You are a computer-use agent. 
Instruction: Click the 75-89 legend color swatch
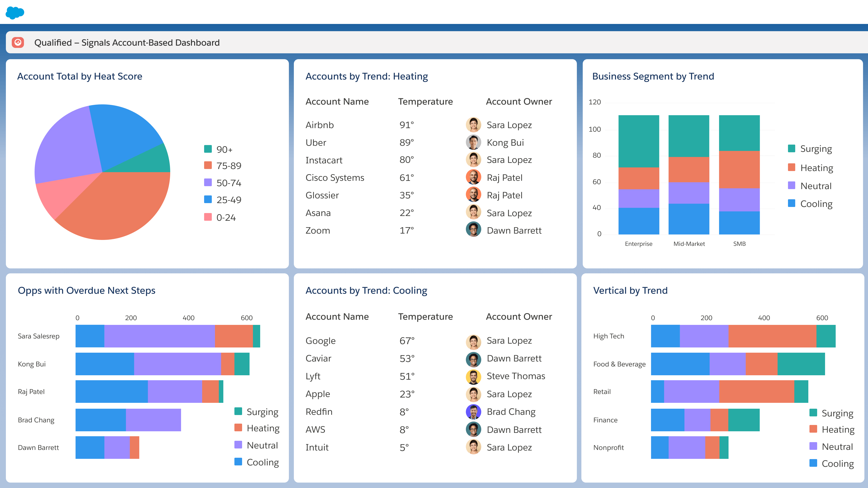coord(208,165)
